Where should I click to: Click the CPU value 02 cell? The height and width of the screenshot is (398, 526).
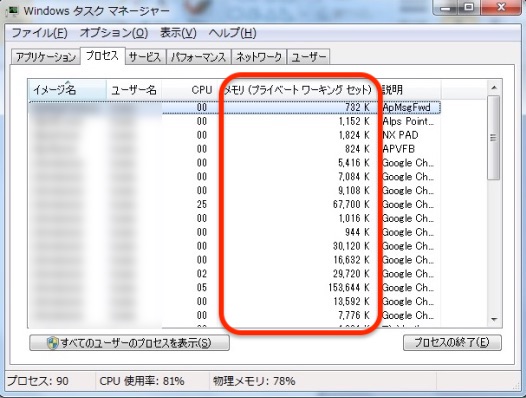[202, 274]
